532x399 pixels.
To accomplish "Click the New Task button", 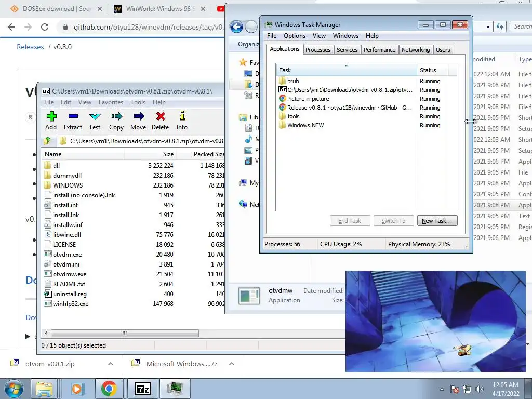I will click(437, 221).
